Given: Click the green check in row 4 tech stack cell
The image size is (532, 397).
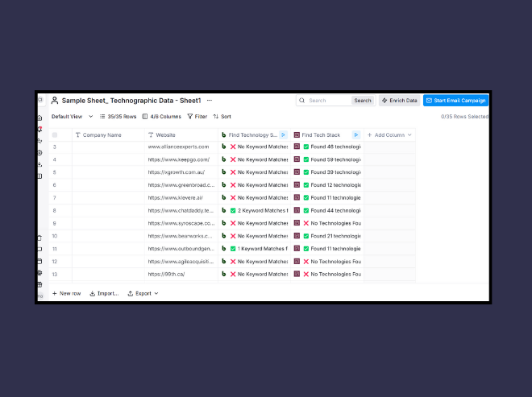Looking at the screenshot, I should point(305,159).
